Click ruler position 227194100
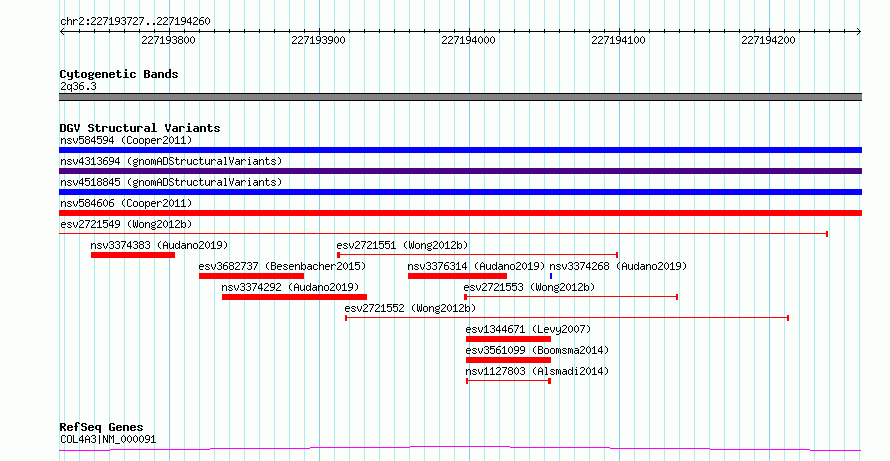The image size is (890, 461). [618, 40]
